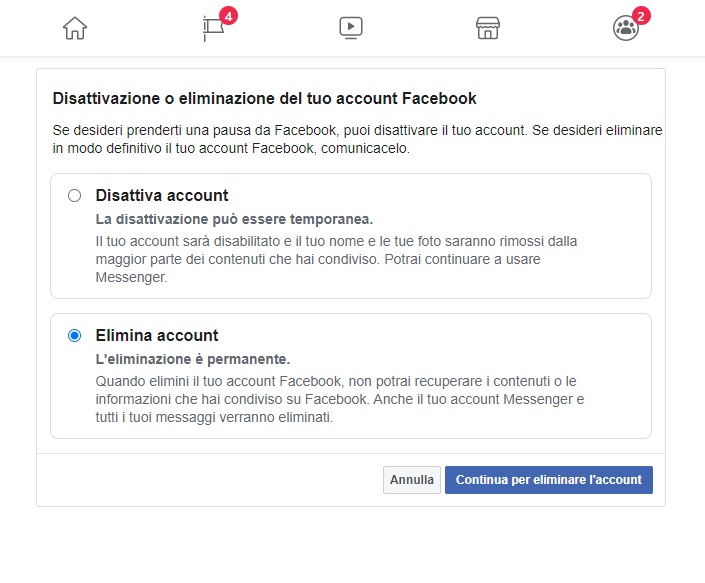The image size is (705, 583).
Task: Click the red badge showing 2 notifications
Action: [641, 16]
